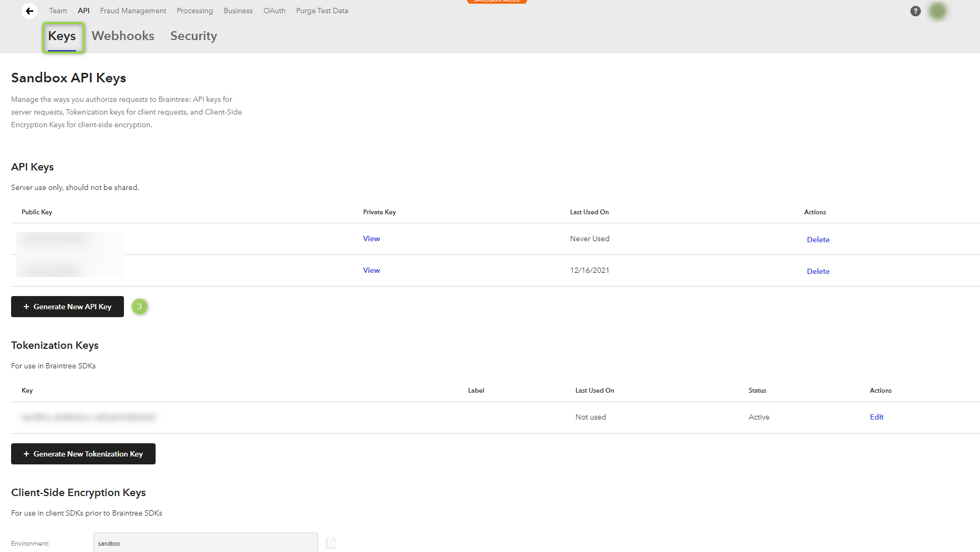The image size is (980, 552).
Task: Click the Active status cell
Action: pos(759,417)
